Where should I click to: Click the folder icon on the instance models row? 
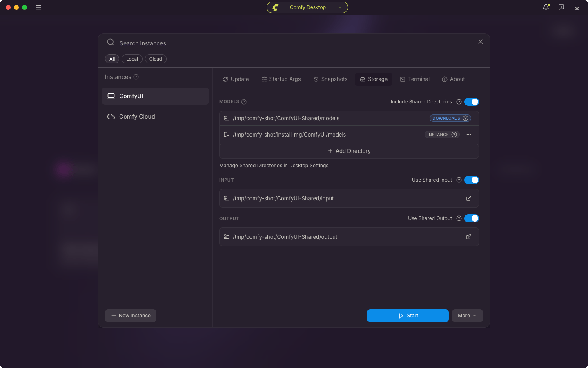tap(227, 135)
